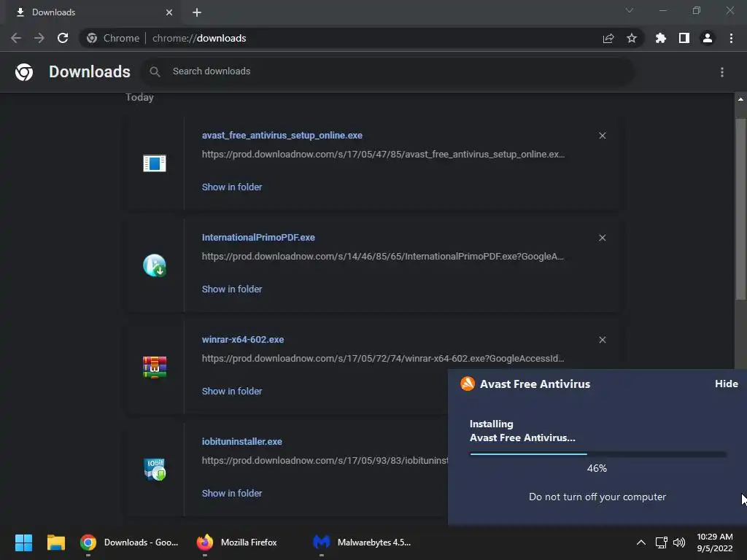The height and width of the screenshot is (560, 747).
Task: Open the Chrome profile avatar
Action: click(708, 38)
